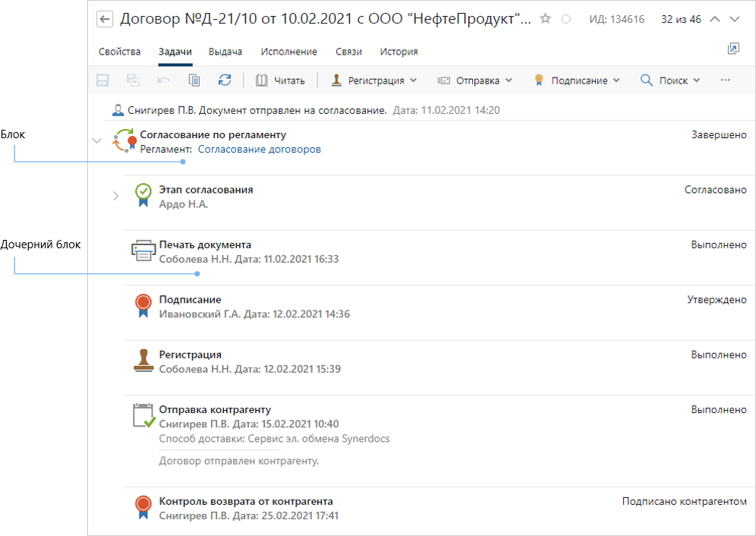Click the Читать button
Screen dimensions: 756x536
(x=280, y=80)
